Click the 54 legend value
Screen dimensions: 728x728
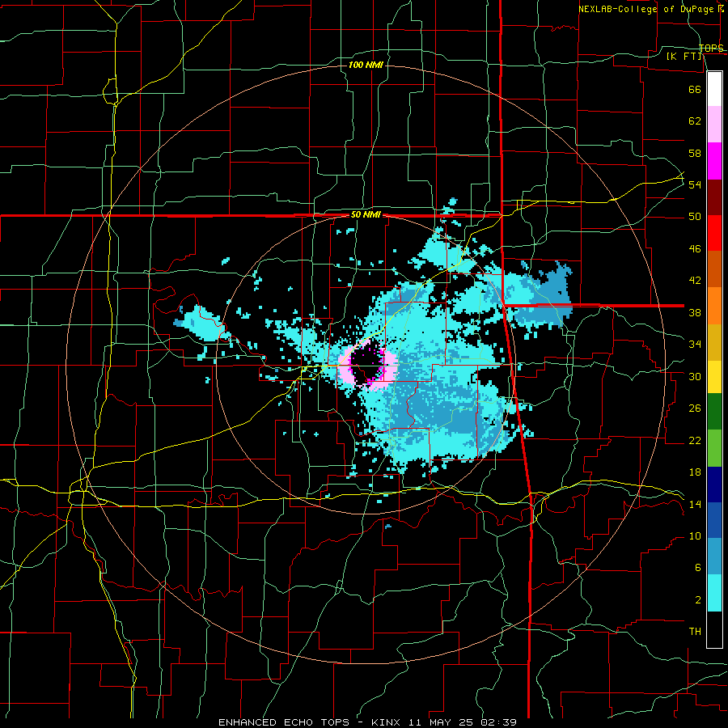tap(695, 184)
